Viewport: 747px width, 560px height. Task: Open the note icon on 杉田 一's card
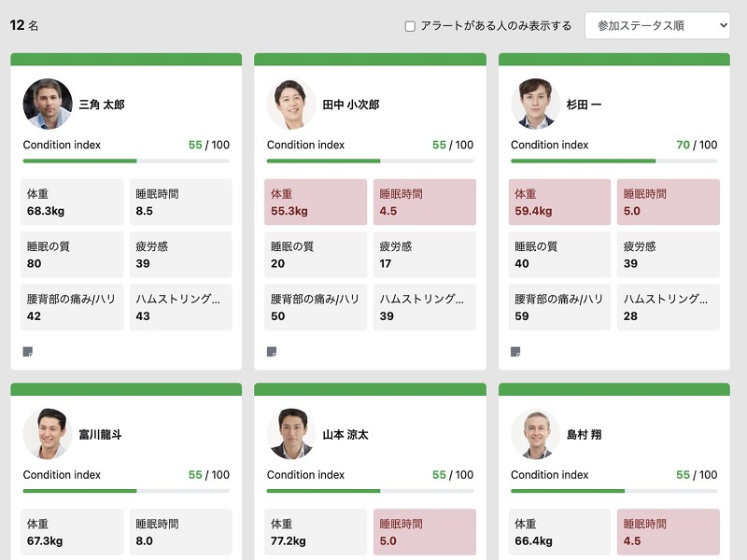click(x=515, y=352)
